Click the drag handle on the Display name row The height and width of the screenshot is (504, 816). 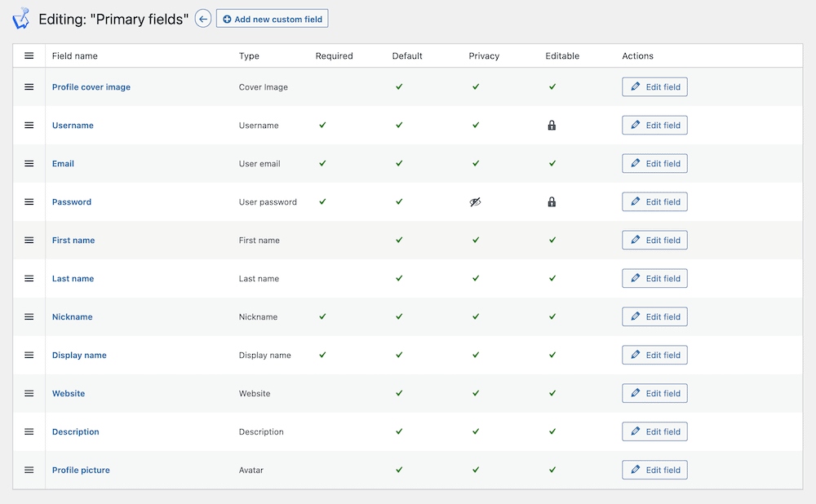click(x=29, y=356)
